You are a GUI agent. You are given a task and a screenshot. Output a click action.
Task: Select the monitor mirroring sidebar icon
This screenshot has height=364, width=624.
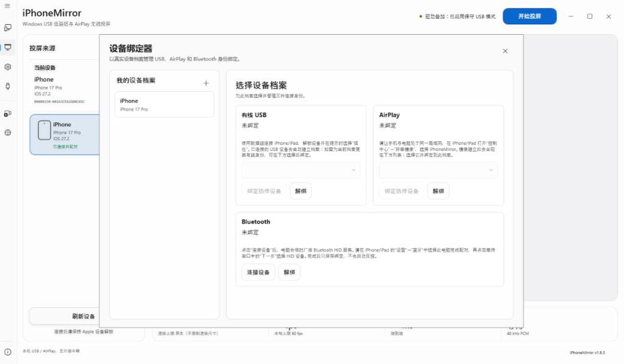pos(7,47)
